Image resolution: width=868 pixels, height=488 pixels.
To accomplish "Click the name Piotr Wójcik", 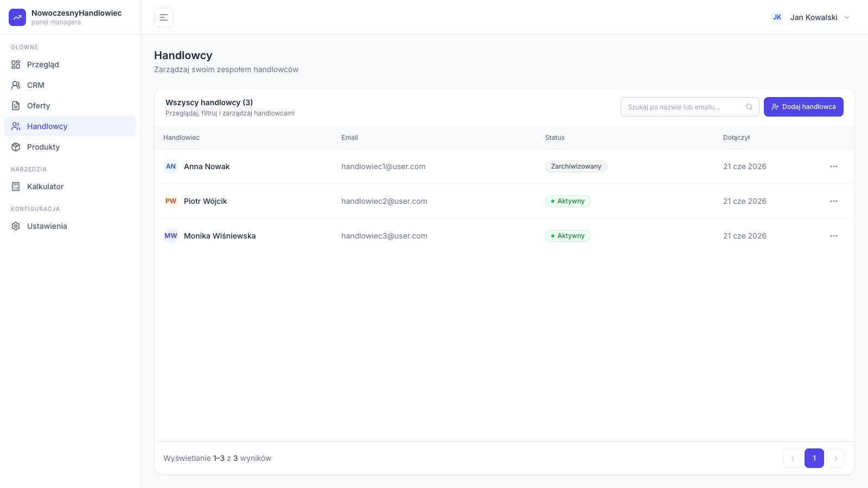I will click(x=205, y=201).
